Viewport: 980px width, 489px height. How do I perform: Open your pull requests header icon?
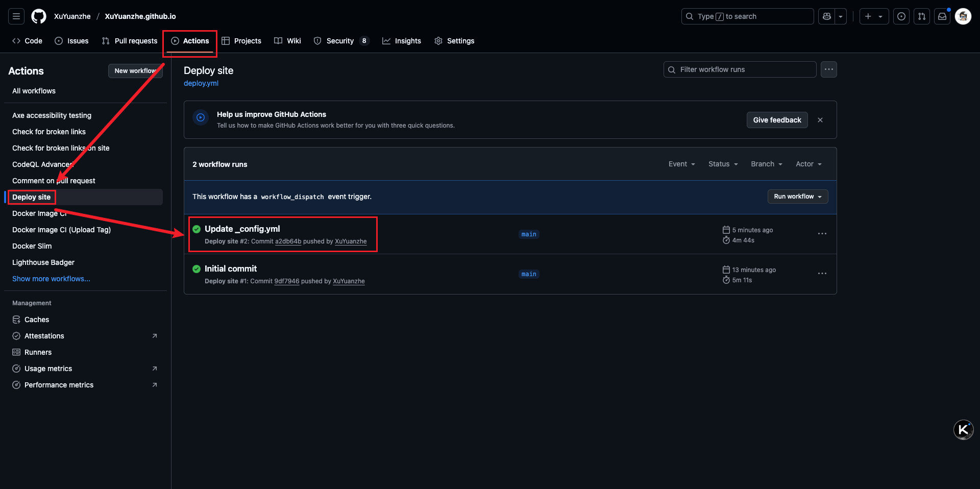(x=922, y=16)
